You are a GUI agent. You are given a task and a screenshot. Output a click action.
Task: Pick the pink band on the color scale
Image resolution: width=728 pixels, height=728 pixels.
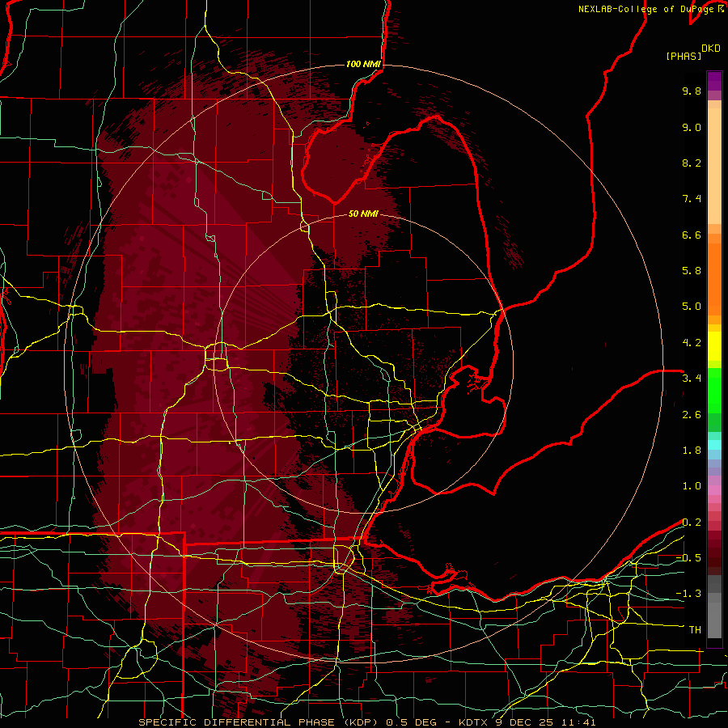(714, 490)
